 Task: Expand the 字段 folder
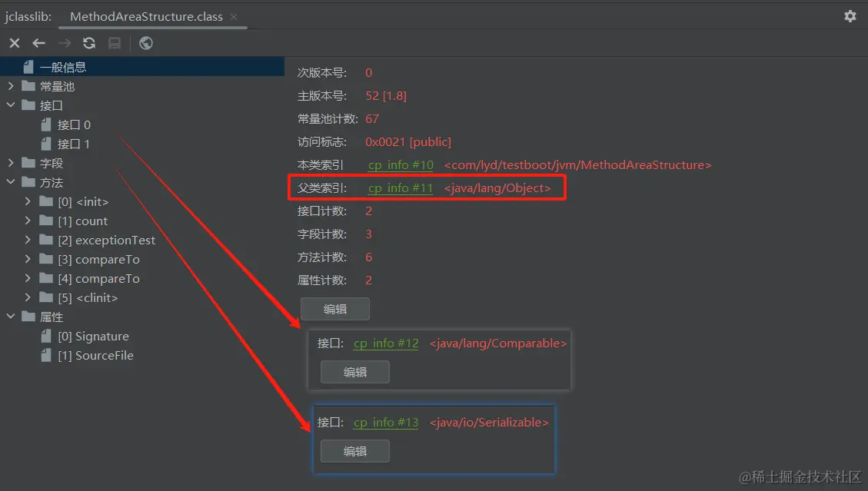11,163
